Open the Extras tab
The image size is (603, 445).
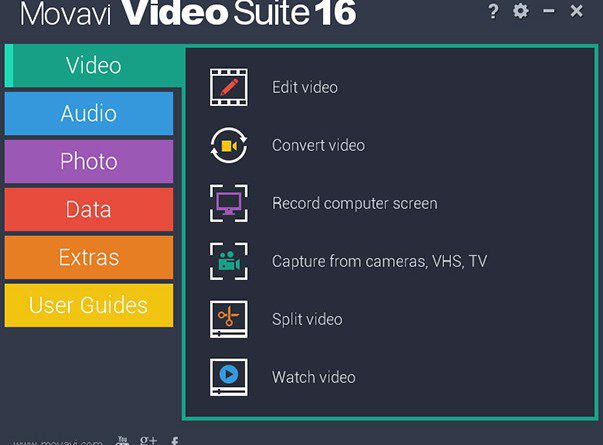coord(89,258)
